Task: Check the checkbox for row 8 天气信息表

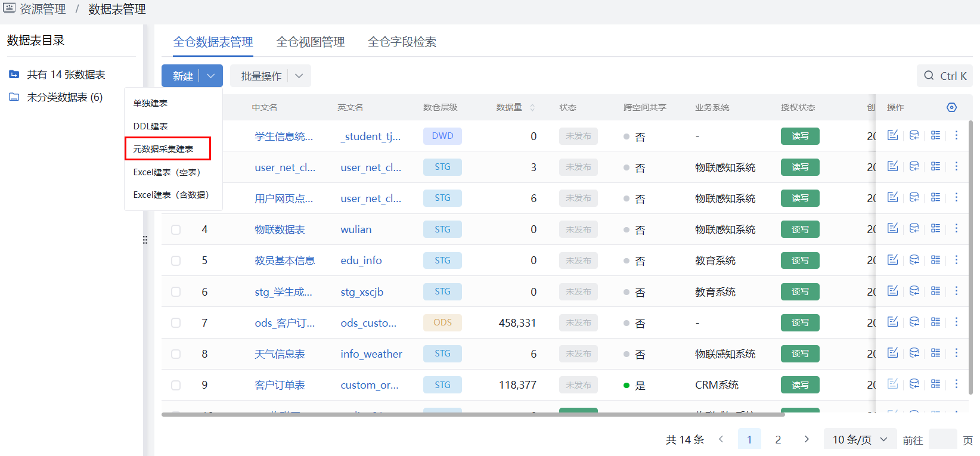Action: point(176,354)
